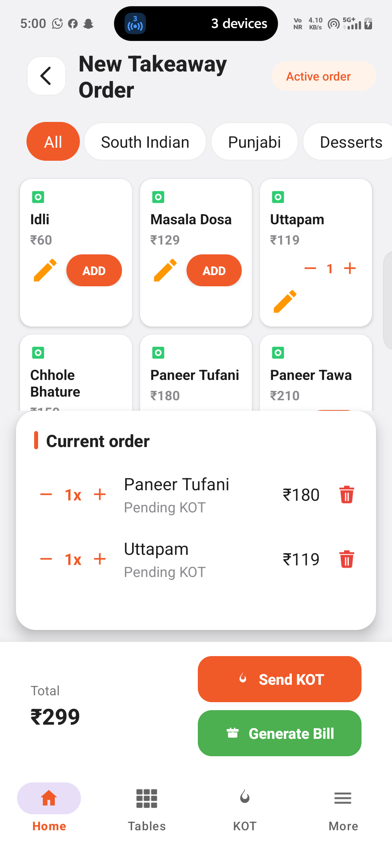This screenshot has height=868, width=392.
Task: Increase Uttapam quantity on menu card
Action: [x=350, y=269]
